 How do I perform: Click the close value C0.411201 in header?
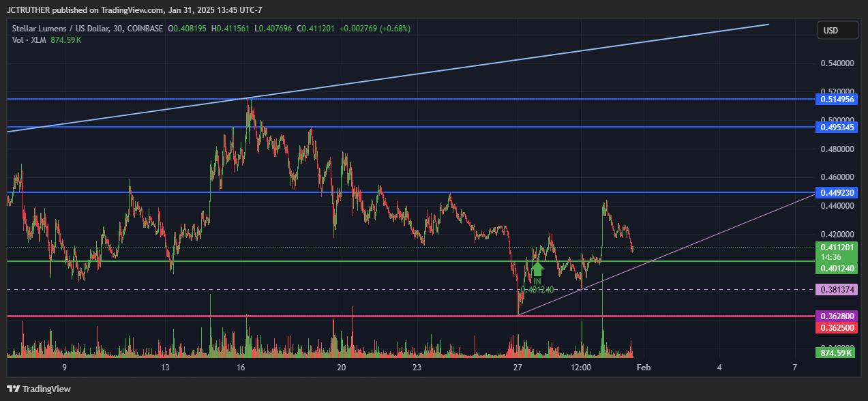coord(316,29)
